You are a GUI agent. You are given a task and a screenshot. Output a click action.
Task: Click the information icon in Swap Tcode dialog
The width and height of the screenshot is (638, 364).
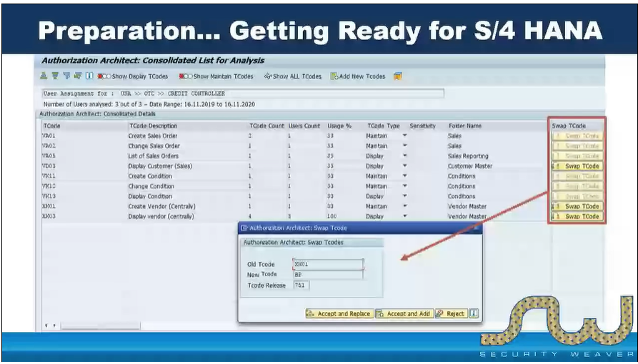474,313
